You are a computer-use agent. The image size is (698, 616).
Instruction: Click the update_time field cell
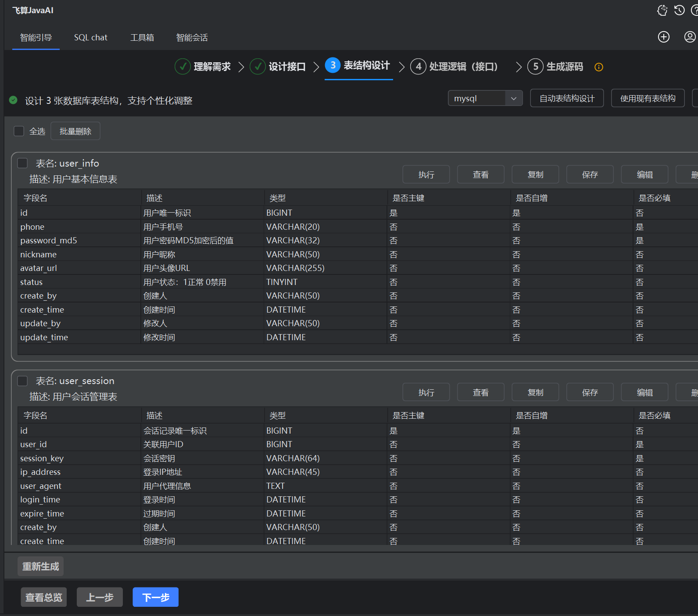(79, 337)
